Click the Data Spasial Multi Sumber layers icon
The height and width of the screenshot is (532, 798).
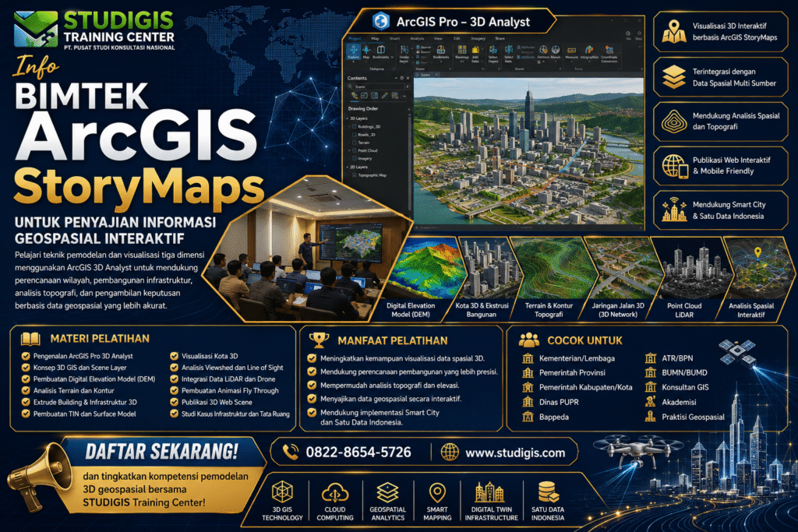pos(674,77)
